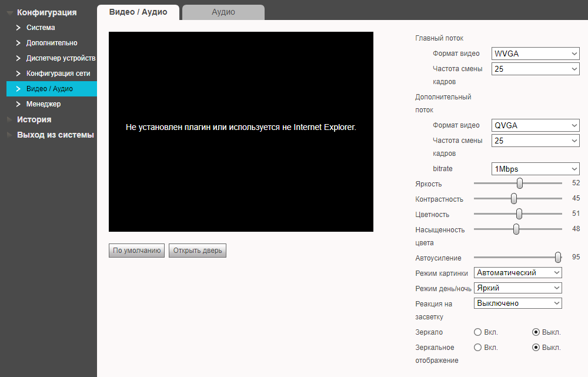Enable Зеркало with Вкл. radio button
Viewport: 588px width, 377px height.
pos(477,332)
